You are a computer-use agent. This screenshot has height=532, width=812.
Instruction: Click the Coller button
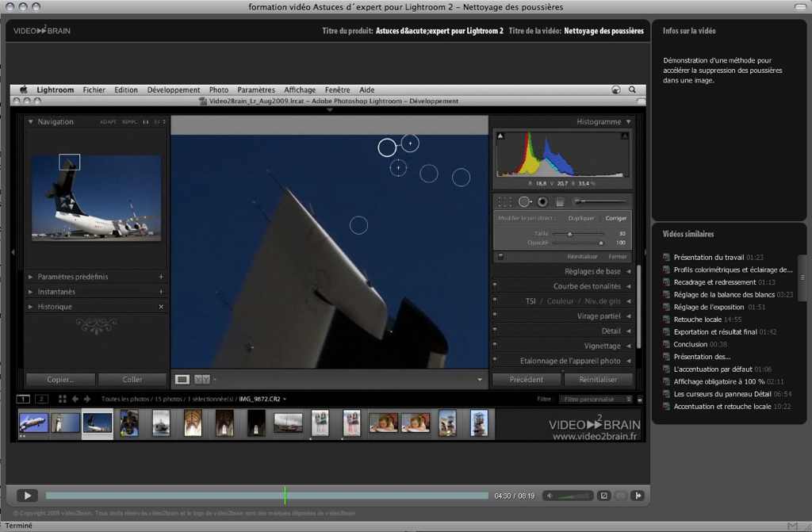click(x=132, y=380)
